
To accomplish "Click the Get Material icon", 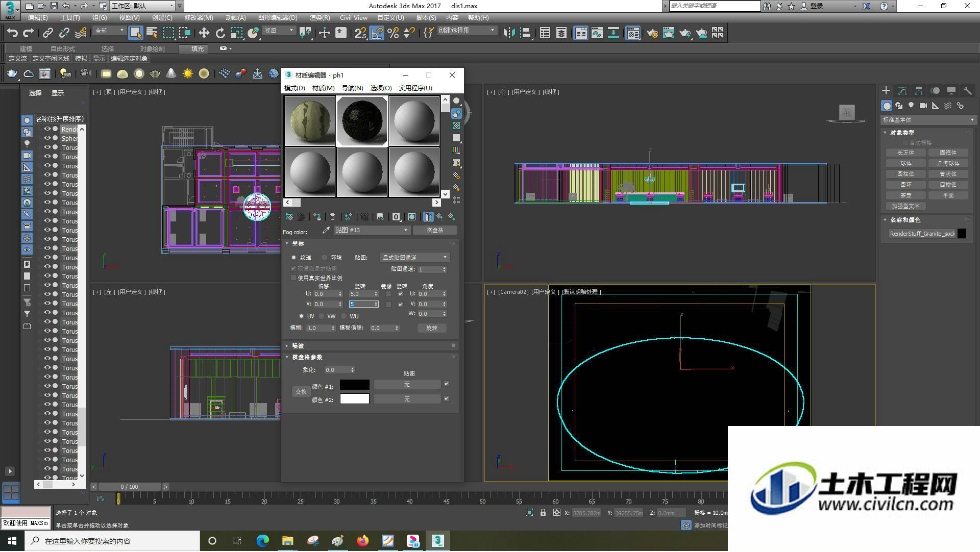I will [x=289, y=217].
